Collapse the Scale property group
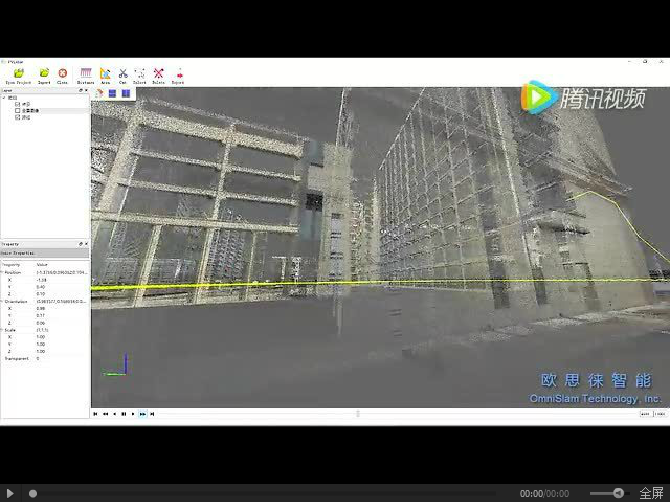 tap(3, 330)
